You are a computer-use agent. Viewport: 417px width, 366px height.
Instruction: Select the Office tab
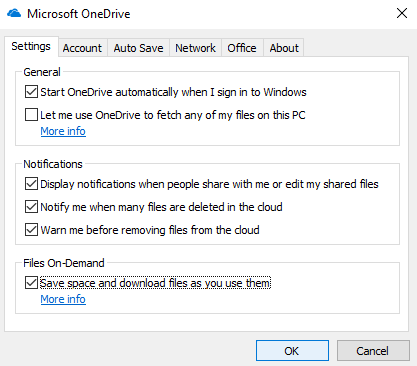tap(242, 48)
